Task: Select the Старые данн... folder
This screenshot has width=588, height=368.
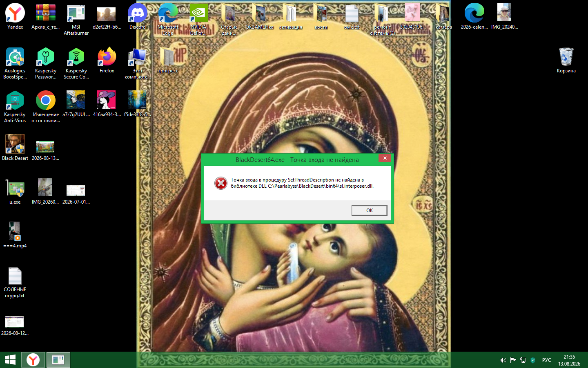Action: click(x=229, y=20)
